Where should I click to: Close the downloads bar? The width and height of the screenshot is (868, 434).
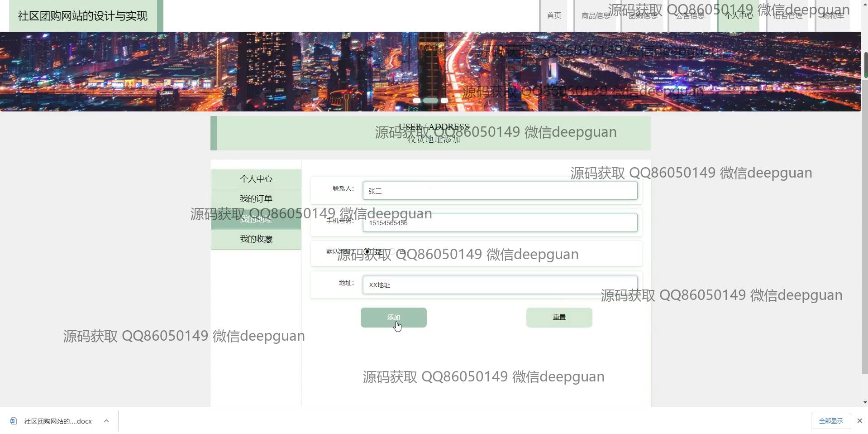pos(860,421)
